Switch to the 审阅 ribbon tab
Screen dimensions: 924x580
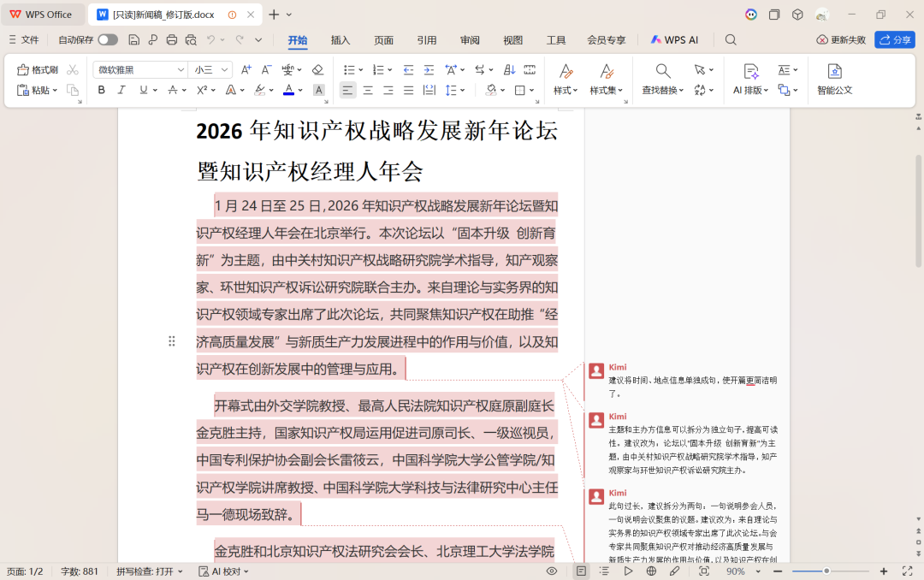click(x=470, y=39)
